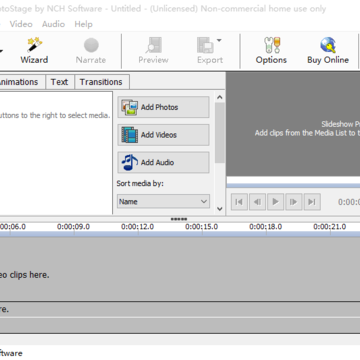Image resolution: width=360 pixels, height=360 pixels.
Task: Click the media panel scrollbar thumb
Action: (x=220, y=133)
